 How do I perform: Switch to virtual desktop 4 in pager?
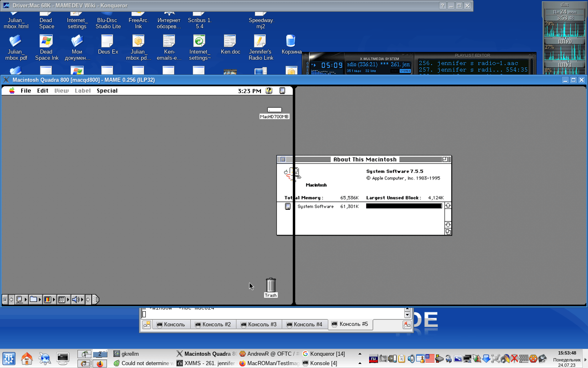(100, 363)
